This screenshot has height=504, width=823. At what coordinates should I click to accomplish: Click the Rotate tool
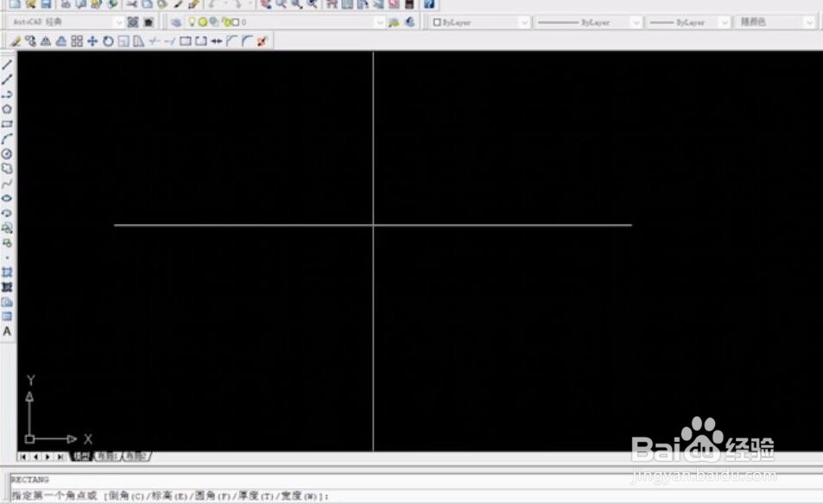point(108,41)
